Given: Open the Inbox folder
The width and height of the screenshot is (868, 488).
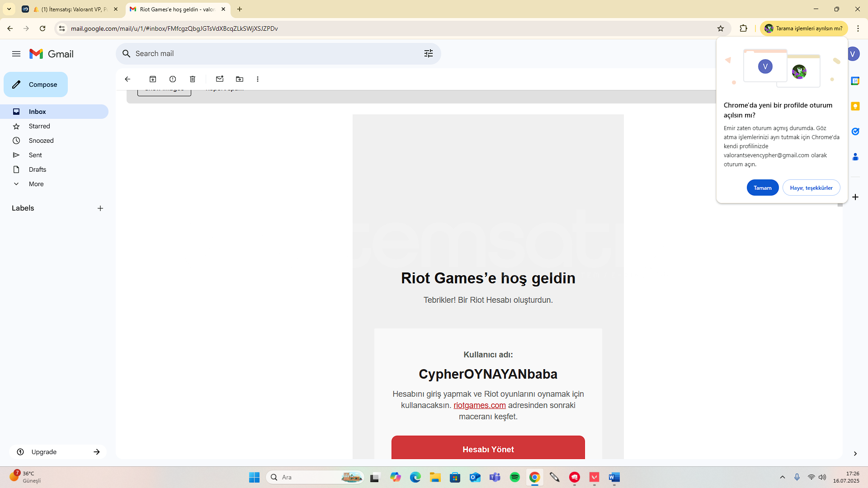Looking at the screenshot, I should pyautogui.click(x=54, y=112).
